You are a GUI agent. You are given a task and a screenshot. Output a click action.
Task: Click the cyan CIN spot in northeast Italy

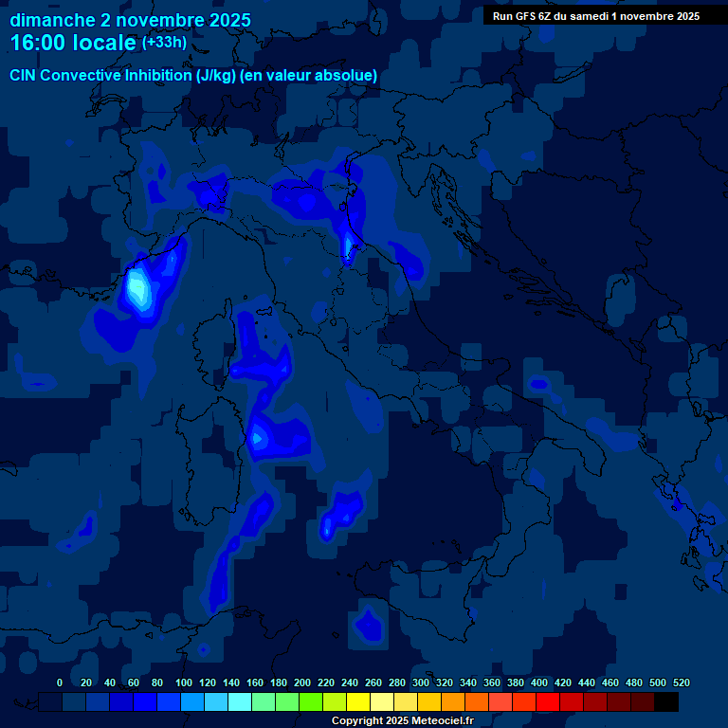click(x=348, y=246)
